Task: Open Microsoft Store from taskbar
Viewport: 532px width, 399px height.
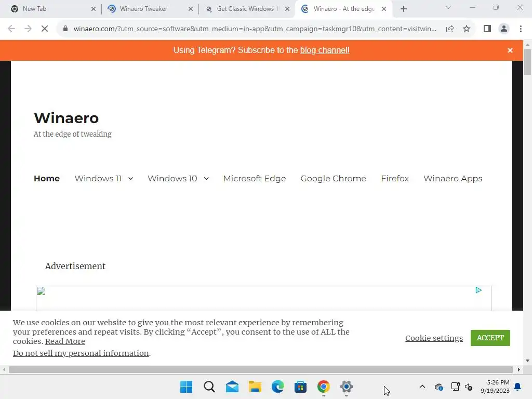Action: 301,387
